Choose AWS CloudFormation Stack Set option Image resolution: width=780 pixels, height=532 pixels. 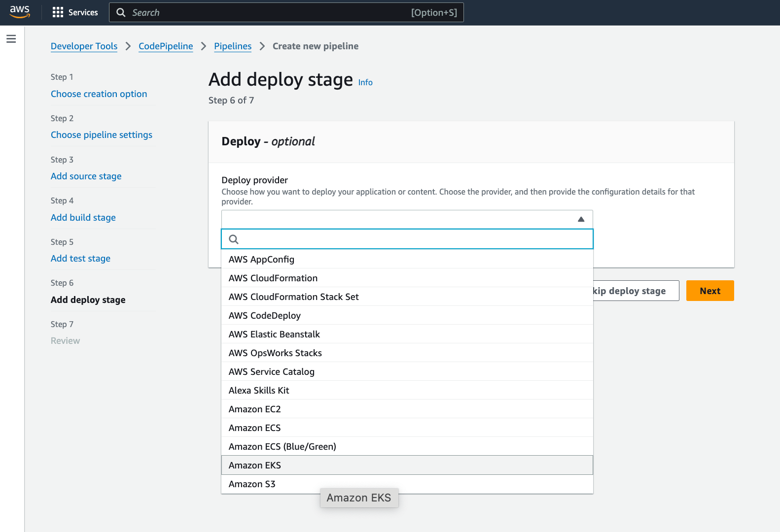click(x=407, y=297)
